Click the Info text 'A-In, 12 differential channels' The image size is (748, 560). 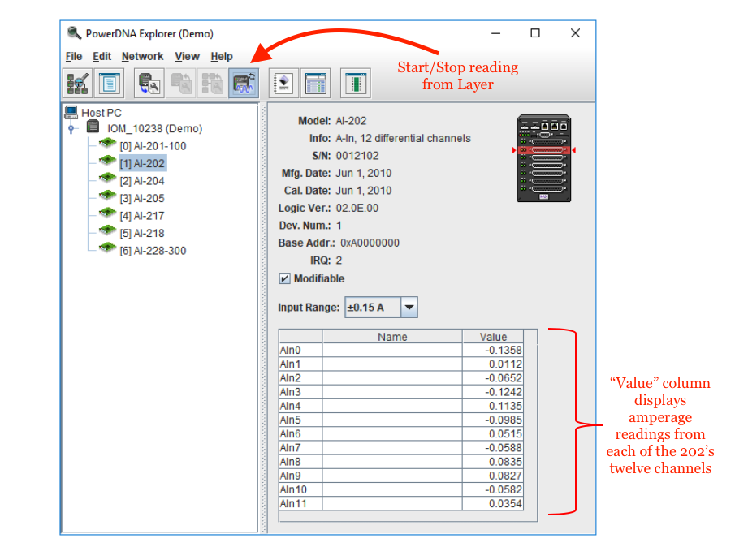tap(403, 138)
